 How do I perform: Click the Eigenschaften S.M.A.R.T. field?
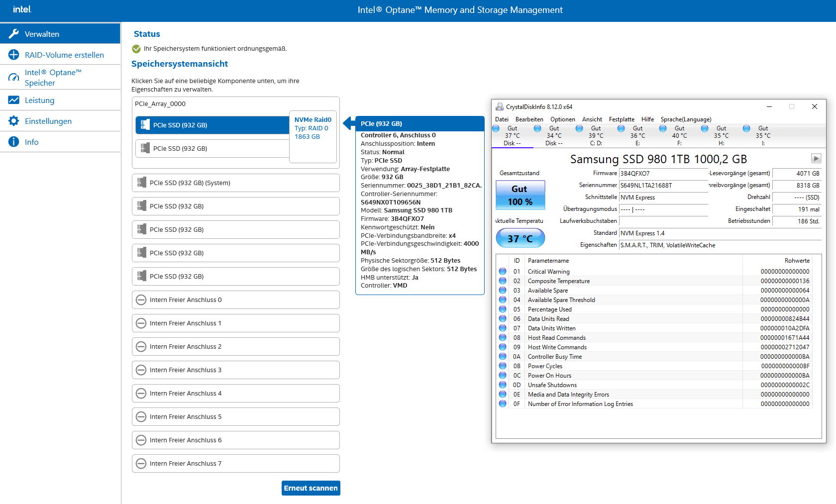(720, 245)
